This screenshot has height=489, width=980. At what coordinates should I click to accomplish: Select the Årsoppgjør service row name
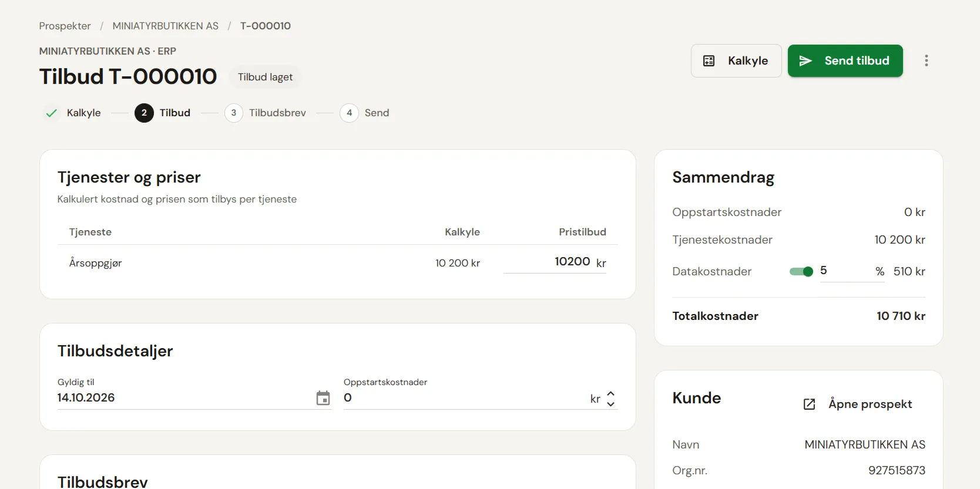(x=95, y=263)
